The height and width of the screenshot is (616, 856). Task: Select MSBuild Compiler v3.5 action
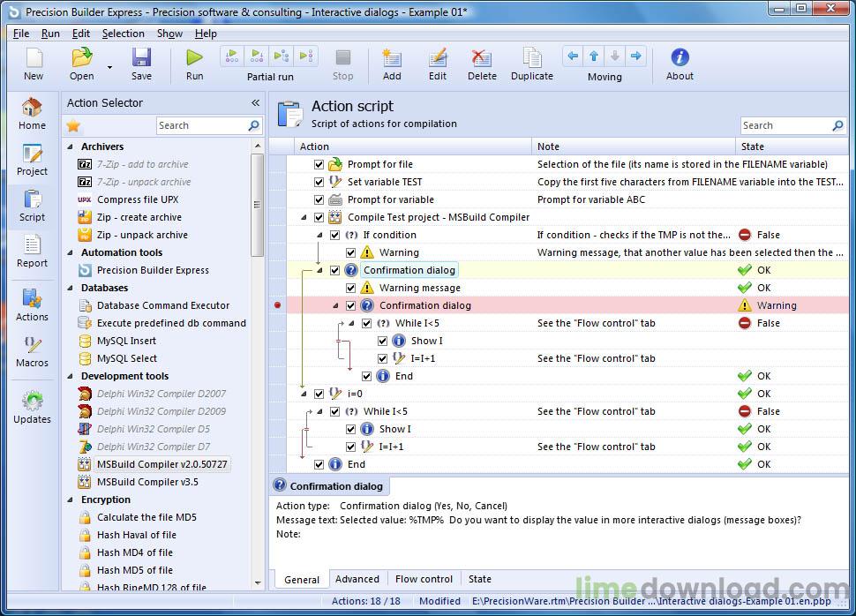[147, 482]
